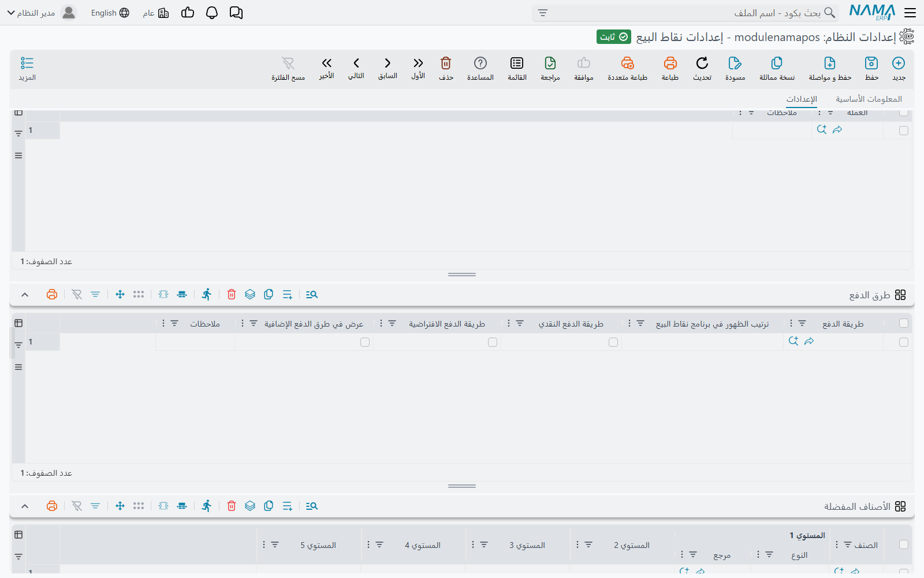Image resolution: width=924 pixels, height=578 pixels.
Task: Open المستوى 2 column options menu
Action: tap(577, 544)
